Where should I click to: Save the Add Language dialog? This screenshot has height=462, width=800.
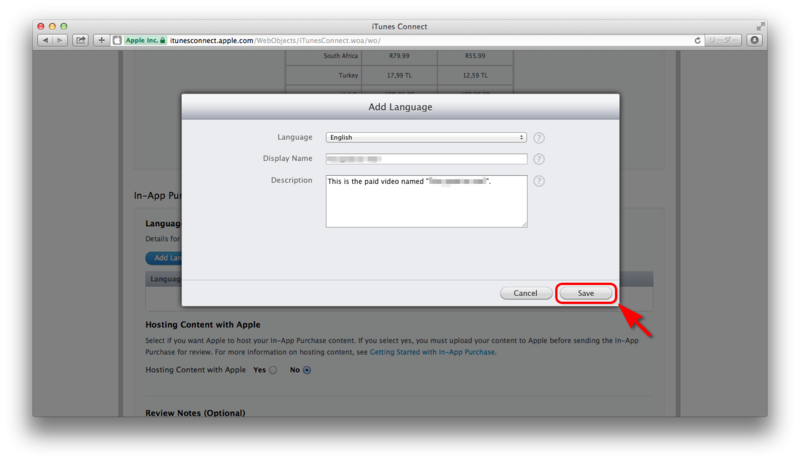coord(586,293)
